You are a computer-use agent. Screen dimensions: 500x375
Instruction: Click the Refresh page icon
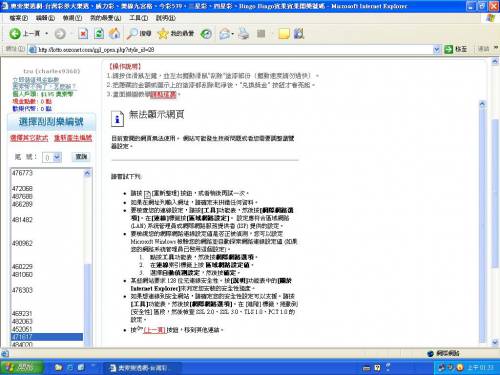click(99, 34)
